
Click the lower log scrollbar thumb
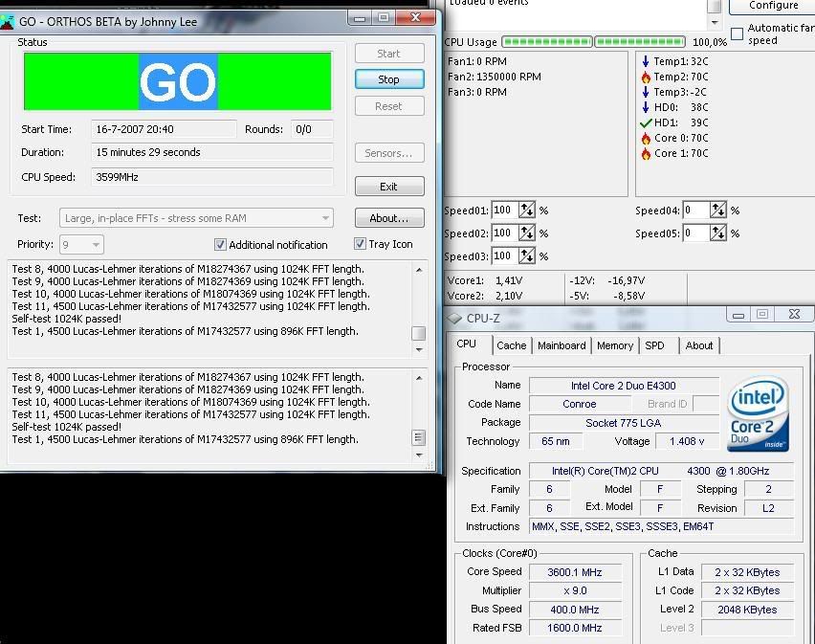[x=419, y=437]
